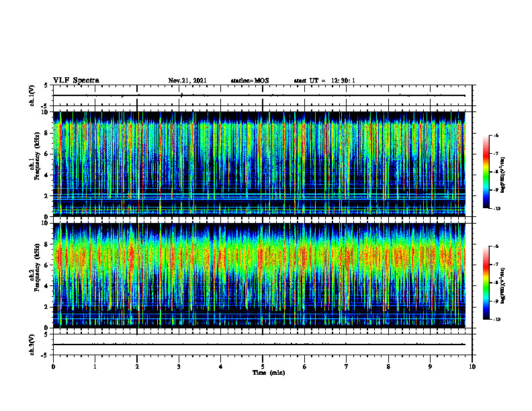Click the time axis tick label "7"
The height and width of the screenshot is (411, 532).
[347, 367]
